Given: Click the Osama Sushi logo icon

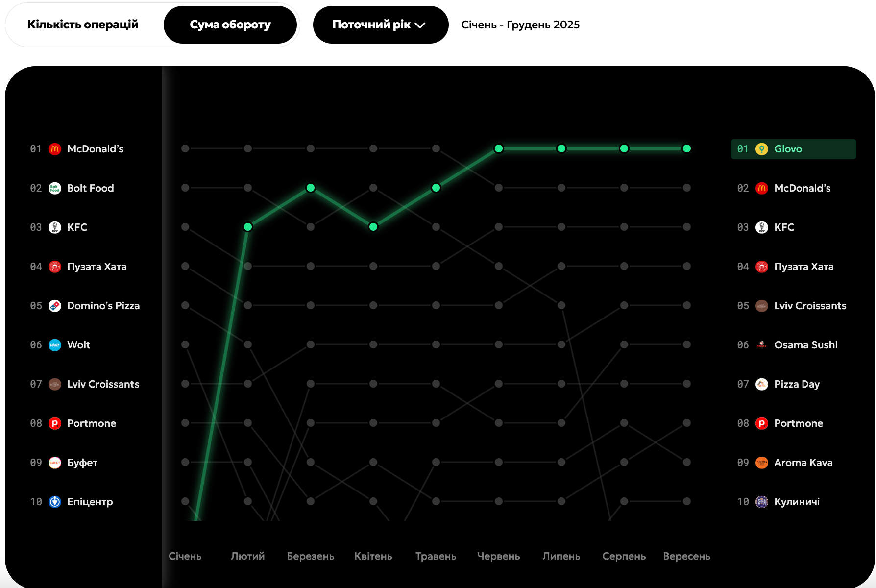Looking at the screenshot, I should 761,345.
